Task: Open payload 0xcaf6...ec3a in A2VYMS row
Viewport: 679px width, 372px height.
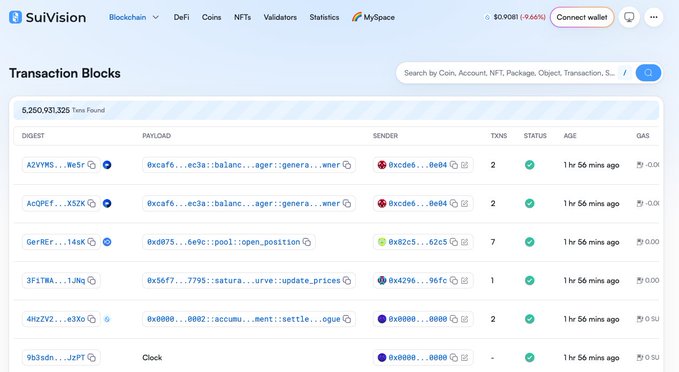Action: tap(243, 165)
